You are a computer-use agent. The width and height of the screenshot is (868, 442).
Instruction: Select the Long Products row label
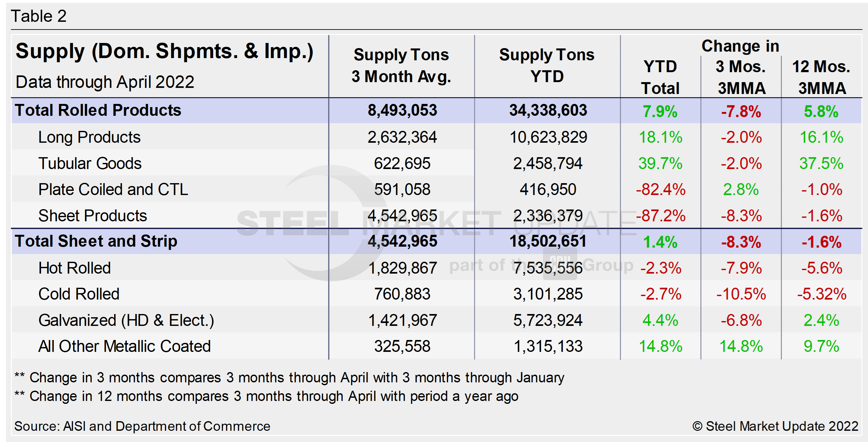89,137
